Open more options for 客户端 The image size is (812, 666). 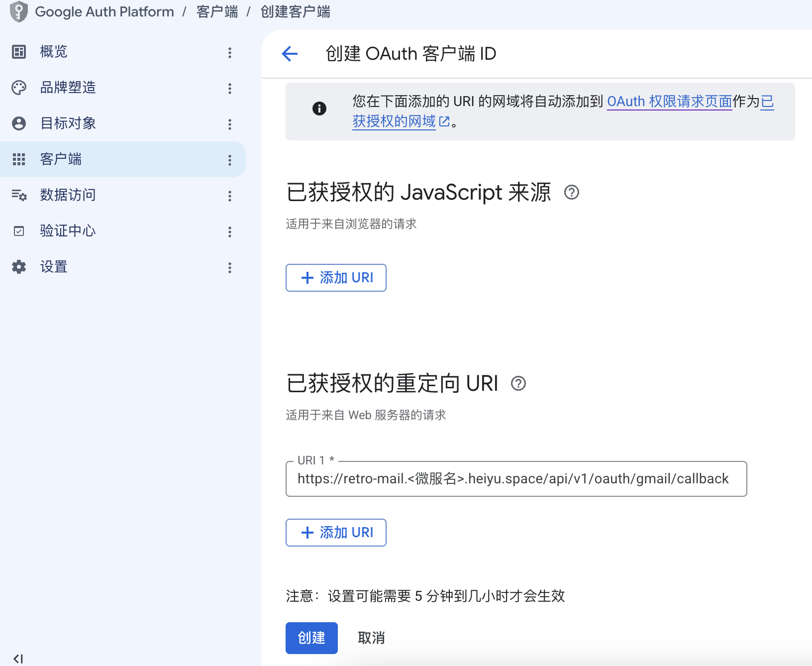230,160
